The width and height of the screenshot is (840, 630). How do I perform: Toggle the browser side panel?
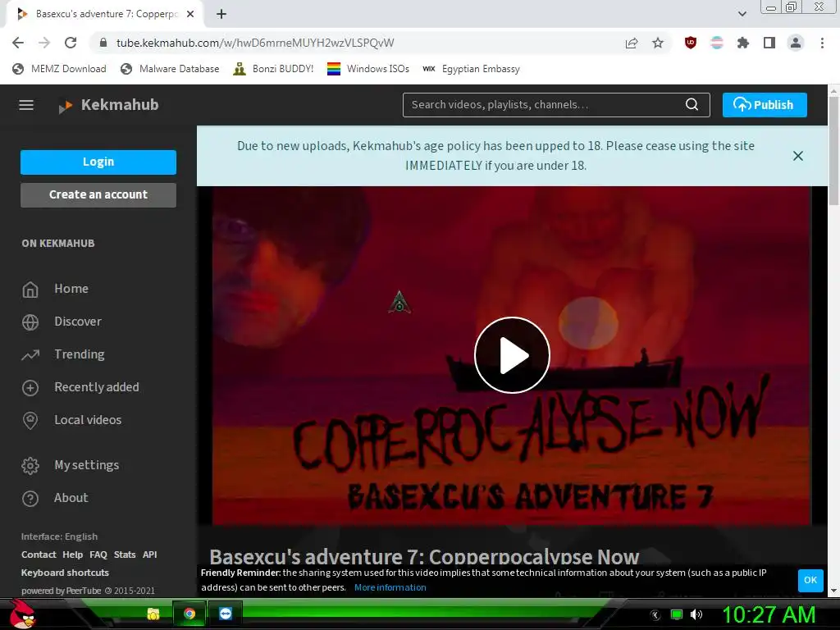[769, 43]
